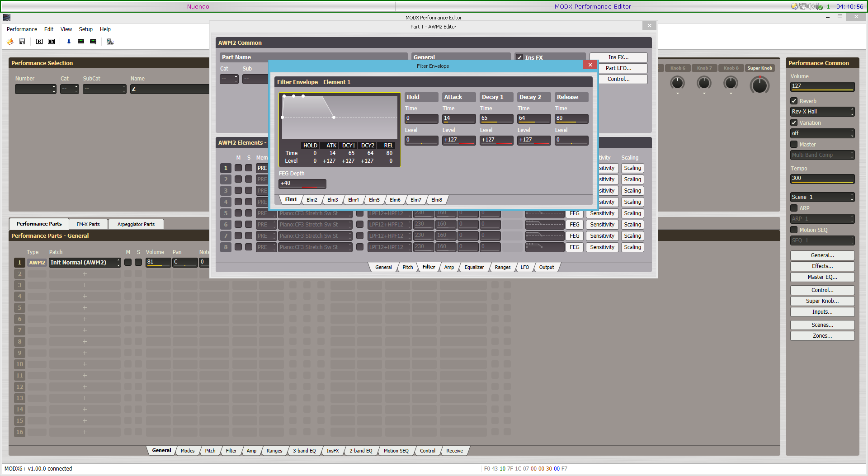Click the Master EQ... button
Viewport: 868px width, 476px height.
[822, 277]
